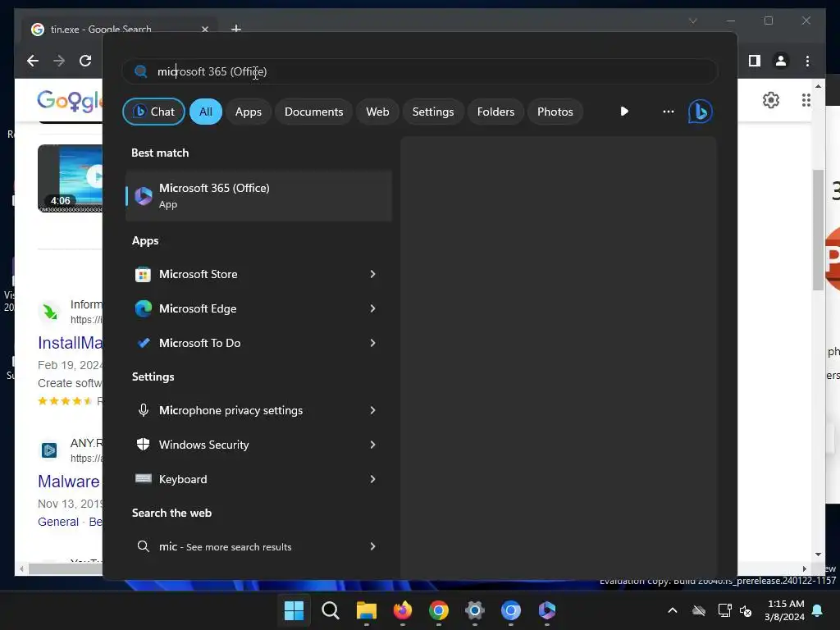Expand Microsoft Edge result chevron

point(373,308)
